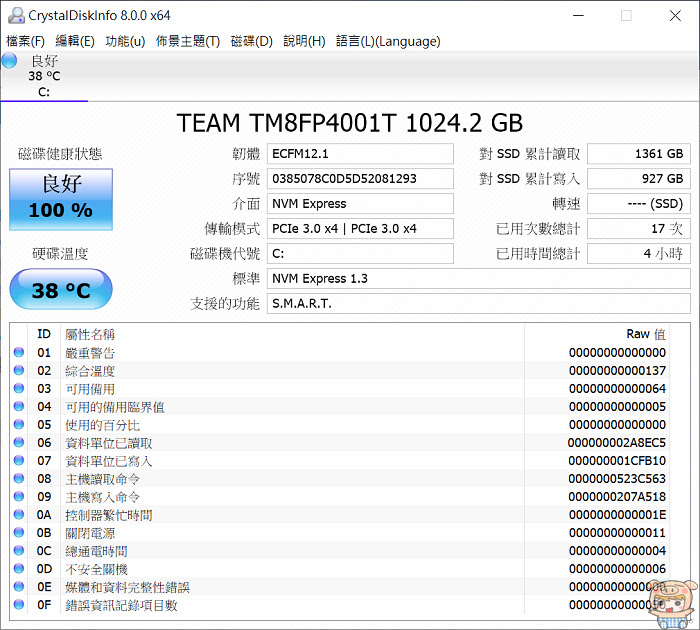The image size is (700, 630).
Task: Select the 使用的百分比 attribute row
Action: pos(340,425)
